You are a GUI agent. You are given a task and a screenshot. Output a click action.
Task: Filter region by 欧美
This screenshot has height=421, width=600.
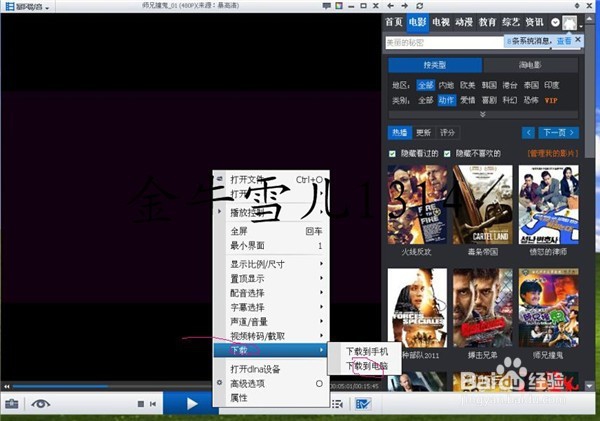pos(468,85)
